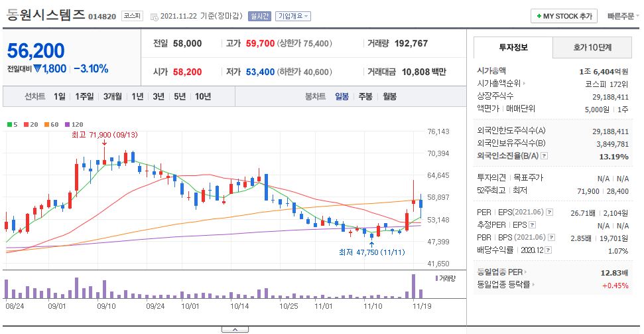This screenshot has height=334, width=644.
Task: Click the 코스피 172위 ranking value
Action: 607,84
